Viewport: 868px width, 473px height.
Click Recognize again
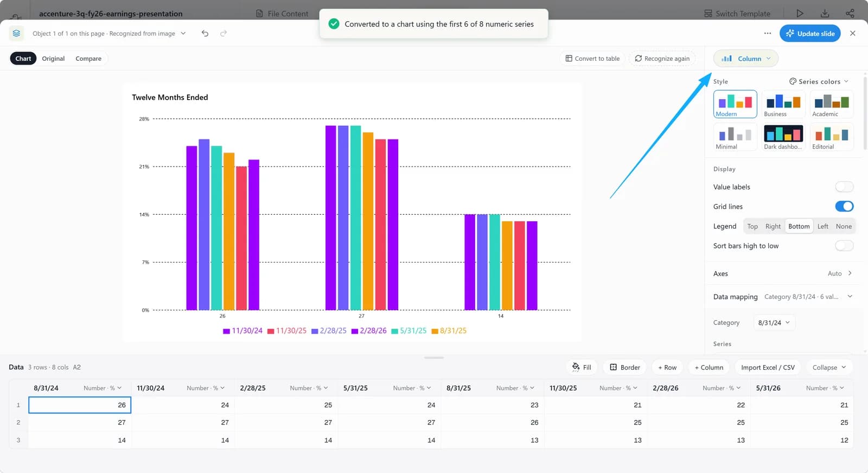tap(662, 59)
